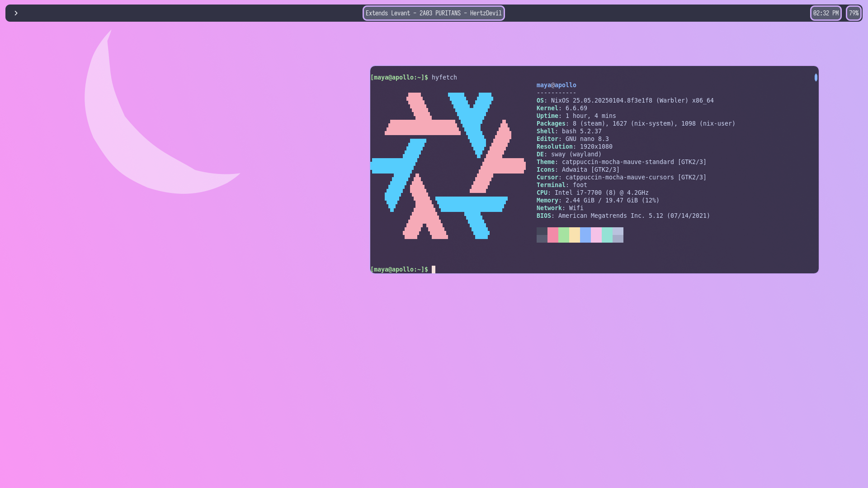Viewport: 868px width, 488px height.
Task: Click the now-playing HertzDevil song title widget
Action: 433,13
